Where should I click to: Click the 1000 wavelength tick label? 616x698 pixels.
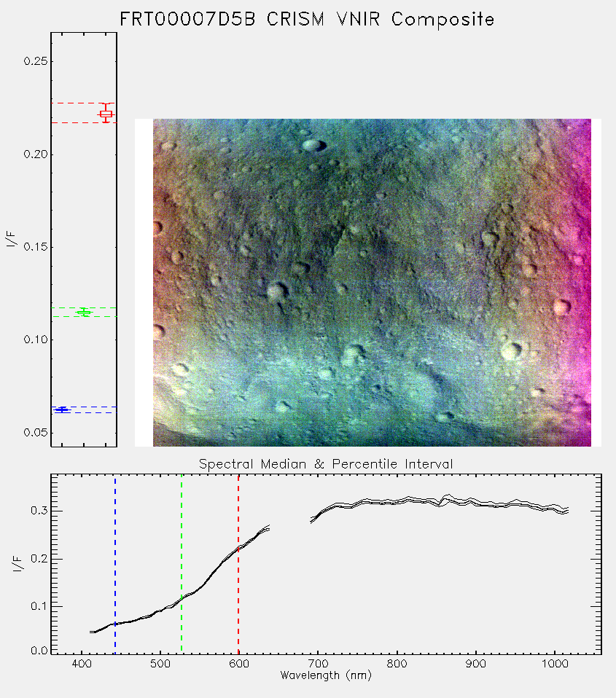click(555, 664)
